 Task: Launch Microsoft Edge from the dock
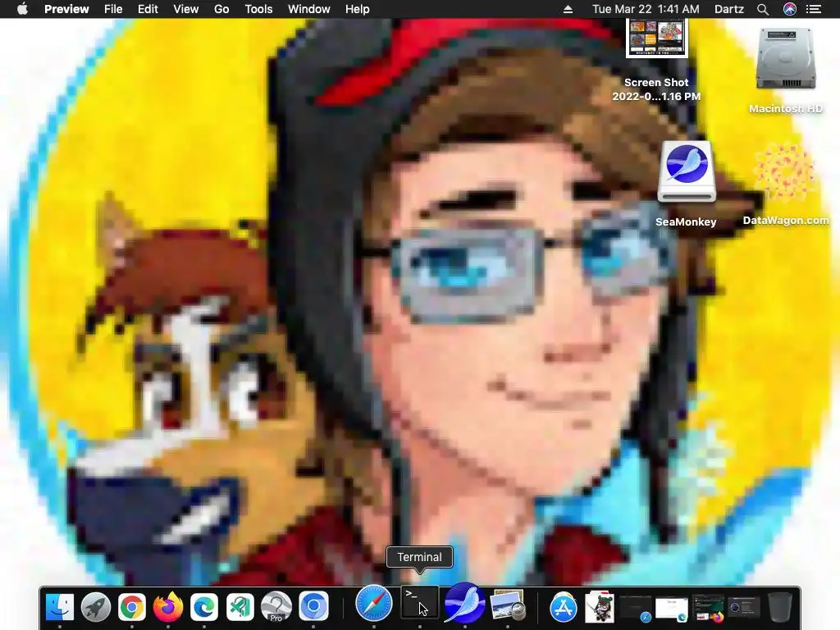pos(204,607)
